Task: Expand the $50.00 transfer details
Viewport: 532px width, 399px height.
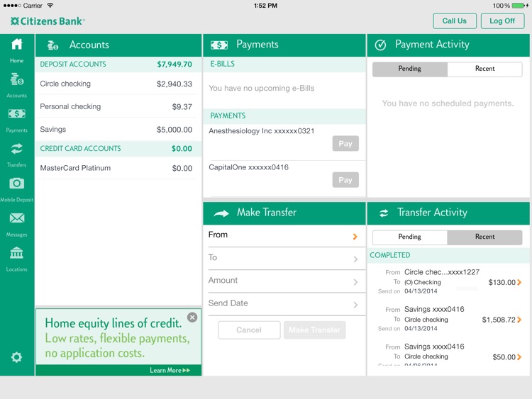Action: point(519,357)
